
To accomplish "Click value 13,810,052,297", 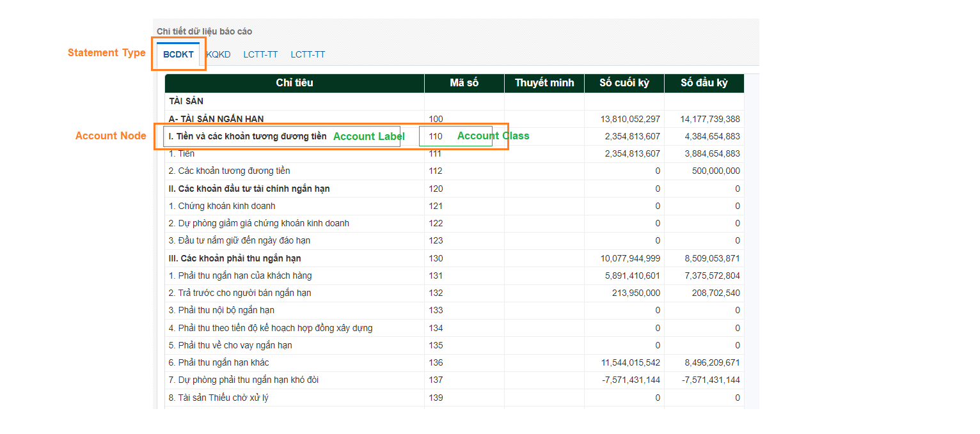I will pos(630,119).
